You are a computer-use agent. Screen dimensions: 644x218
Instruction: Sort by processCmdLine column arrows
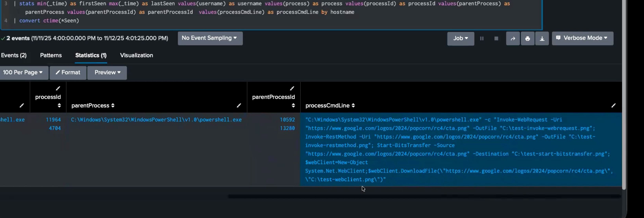coord(353,105)
